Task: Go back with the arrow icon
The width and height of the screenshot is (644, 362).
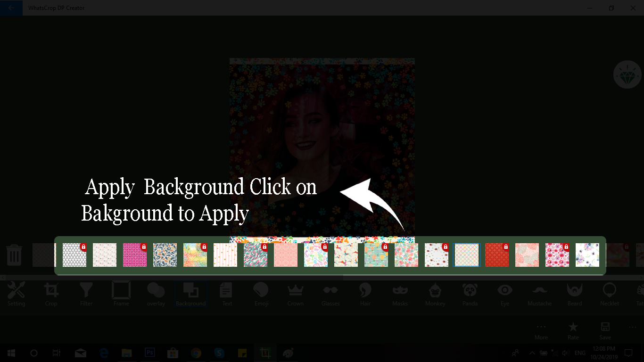Action: 11,8
